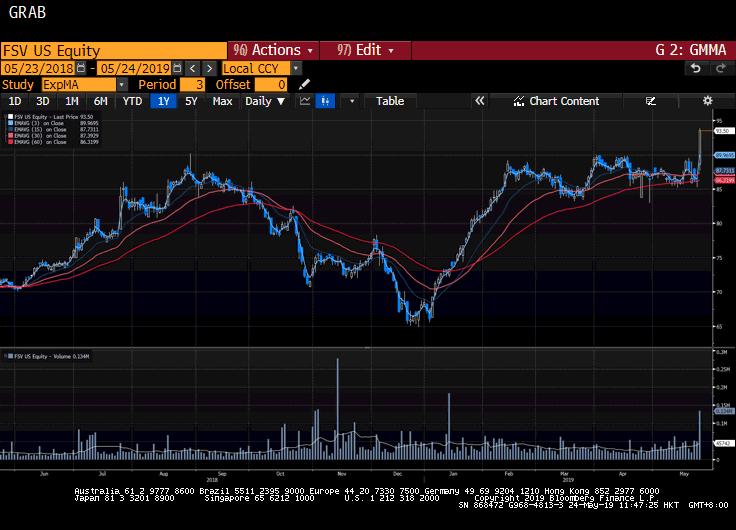Select the 5Y time range
The height and width of the screenshot is (530, 736).
pos(191,101)
